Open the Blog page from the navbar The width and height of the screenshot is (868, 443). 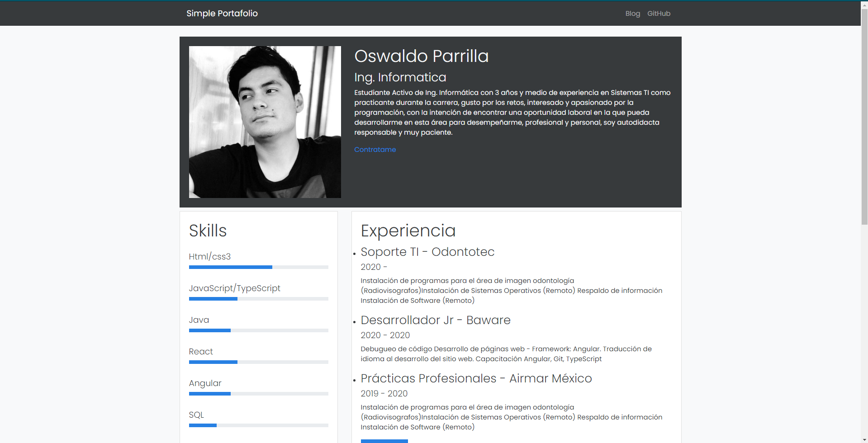(x=632, y=13)
